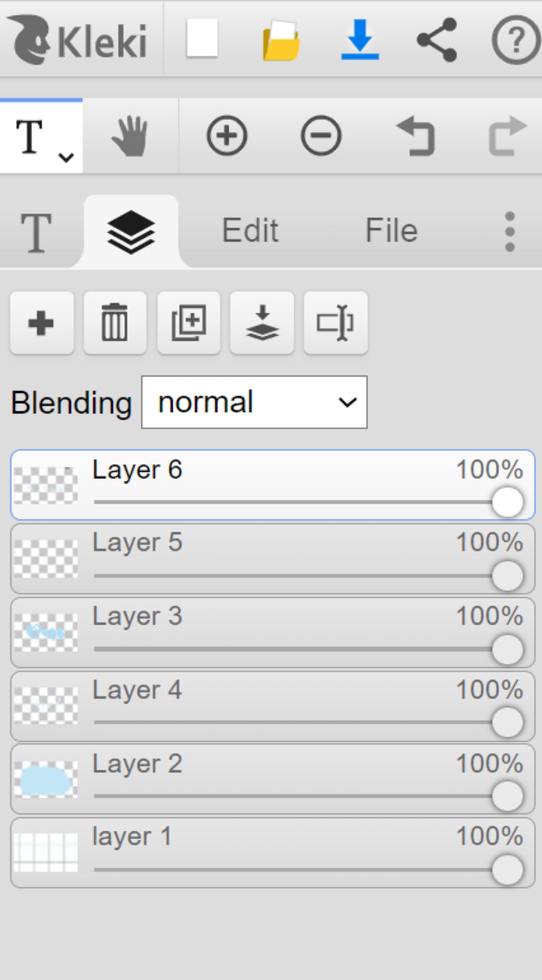The width and height of the screenshot is (542, 980).
Task: Click the new image icon
Action: [202, 39]
